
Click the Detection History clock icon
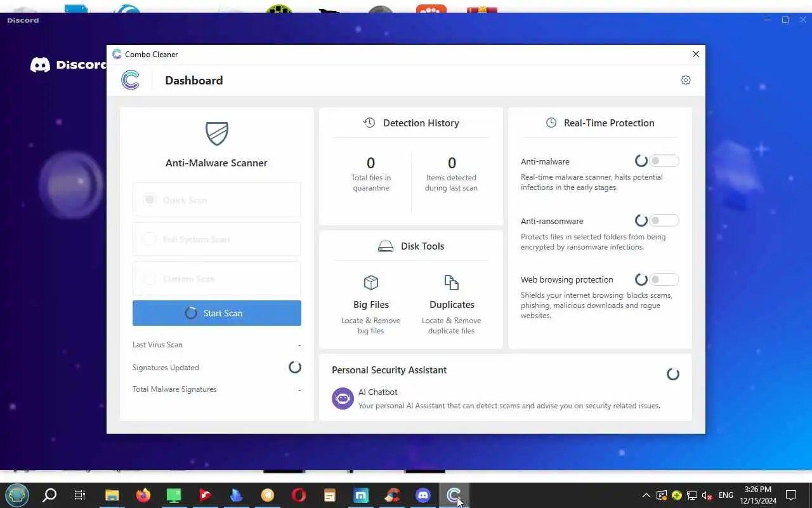(x=369, y=123)
